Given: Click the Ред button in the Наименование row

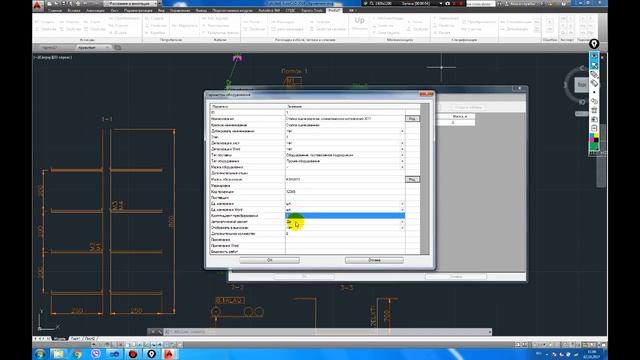Looking at the screenshot, I should coord(412,119).
